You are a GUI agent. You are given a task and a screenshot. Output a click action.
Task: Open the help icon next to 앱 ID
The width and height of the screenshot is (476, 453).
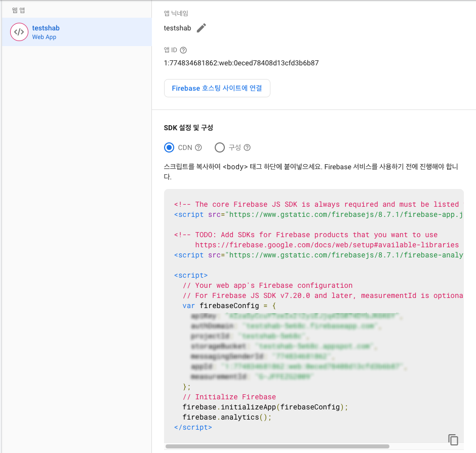point(183,50)
